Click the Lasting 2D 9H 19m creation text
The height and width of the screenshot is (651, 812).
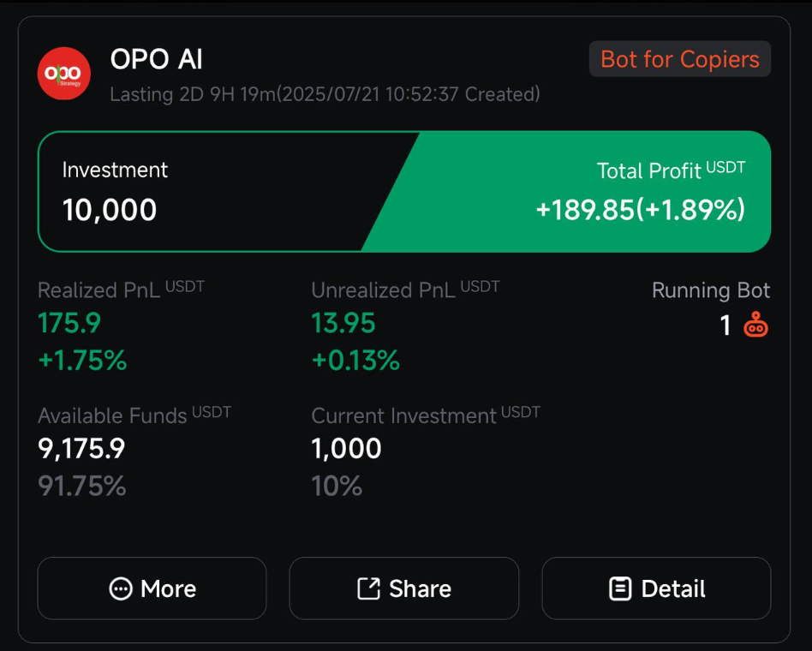coord(325,95)
